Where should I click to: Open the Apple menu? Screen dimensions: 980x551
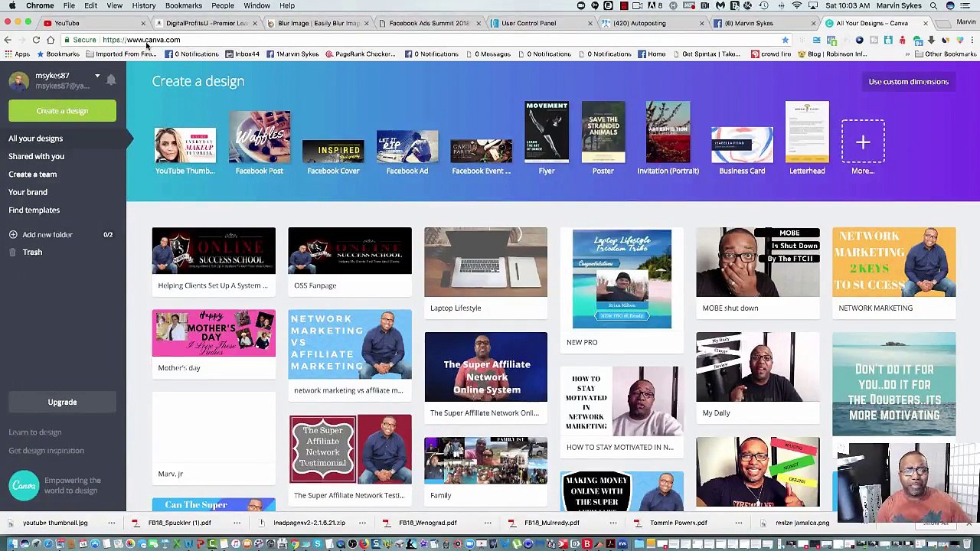coord(12,5)
